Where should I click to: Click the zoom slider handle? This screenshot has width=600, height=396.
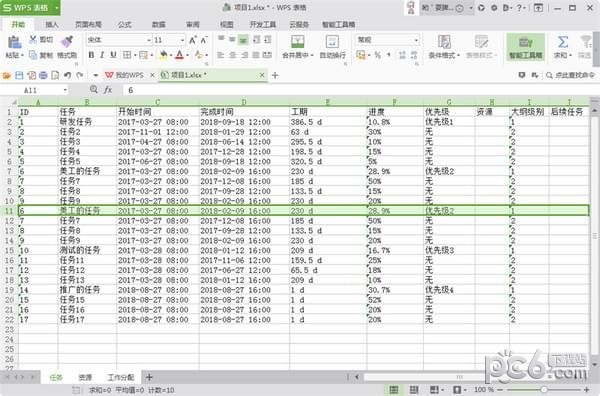[x=544, y=390]
